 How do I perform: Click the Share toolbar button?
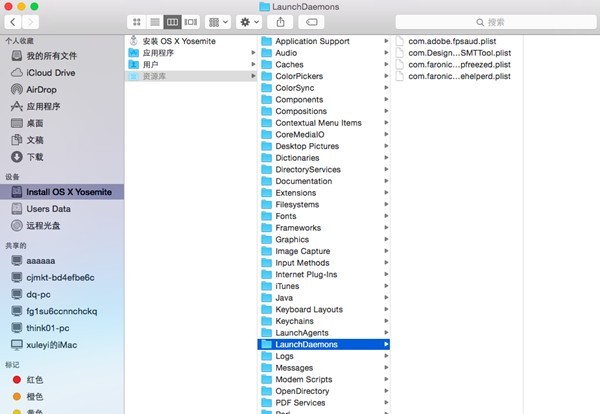[280, 22]
